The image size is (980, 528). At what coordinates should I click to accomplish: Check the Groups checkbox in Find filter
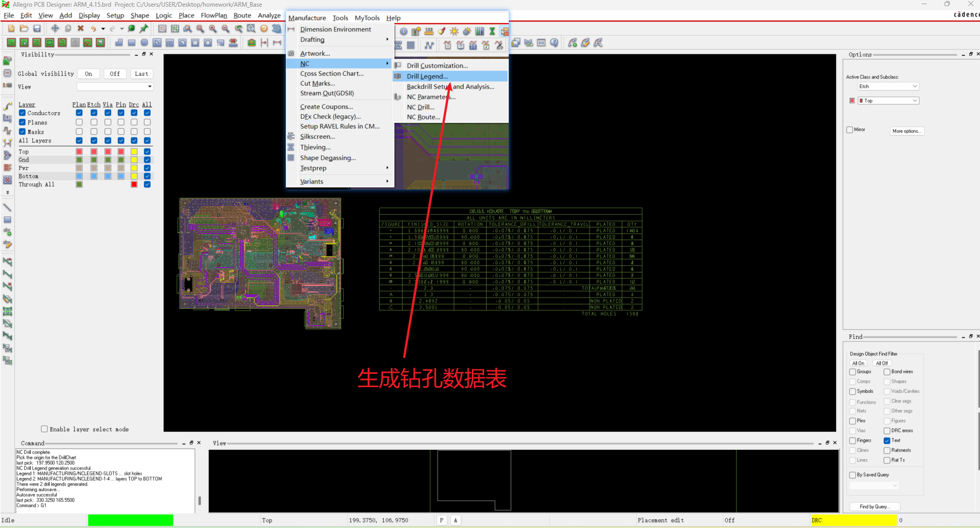click(852, 372)
